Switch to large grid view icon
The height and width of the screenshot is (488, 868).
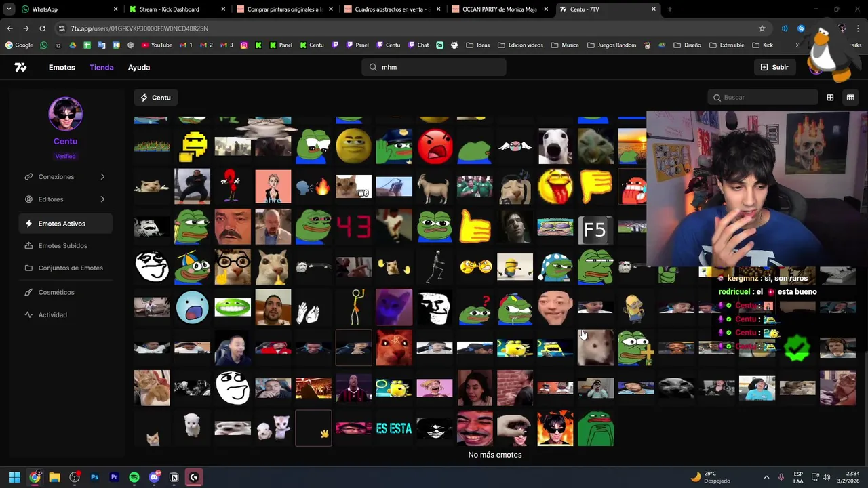point(830,98)
